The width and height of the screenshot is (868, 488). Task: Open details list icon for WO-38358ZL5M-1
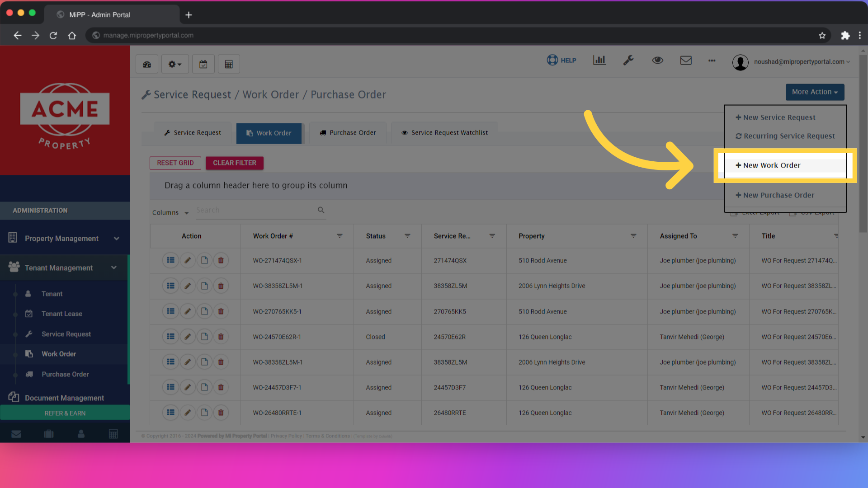coord(170,286)
